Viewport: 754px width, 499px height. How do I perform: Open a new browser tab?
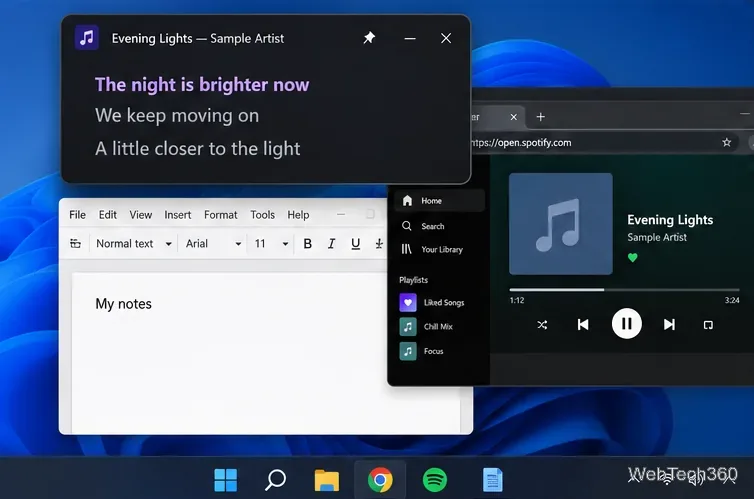540,117
